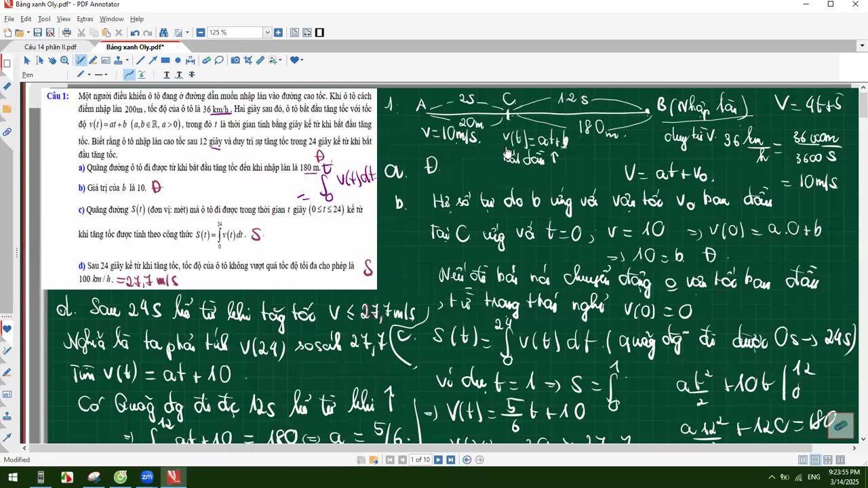Switch to continuous page layout

[815, 460]
